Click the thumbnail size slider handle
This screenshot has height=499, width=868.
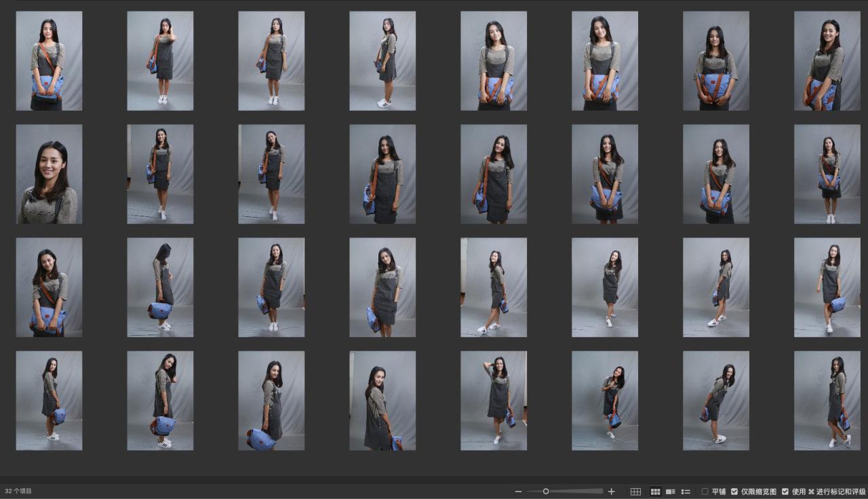tap(546, 492)
